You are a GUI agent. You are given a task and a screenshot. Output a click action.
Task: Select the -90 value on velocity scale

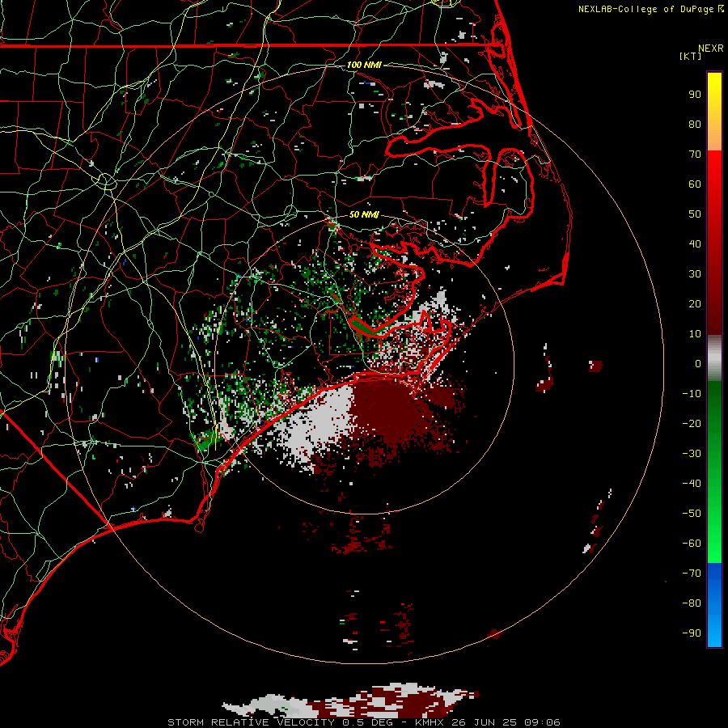tap(692, 633)
